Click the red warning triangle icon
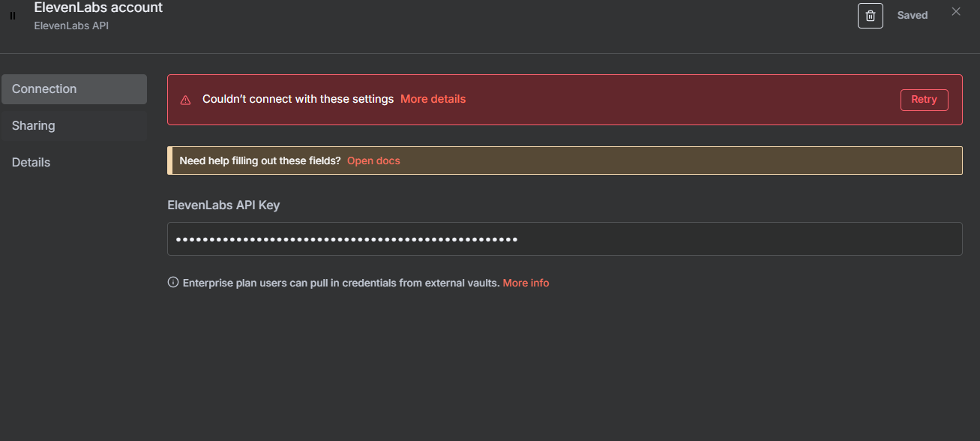The height and width of the screenshot is (441, 980). point(186,100)
